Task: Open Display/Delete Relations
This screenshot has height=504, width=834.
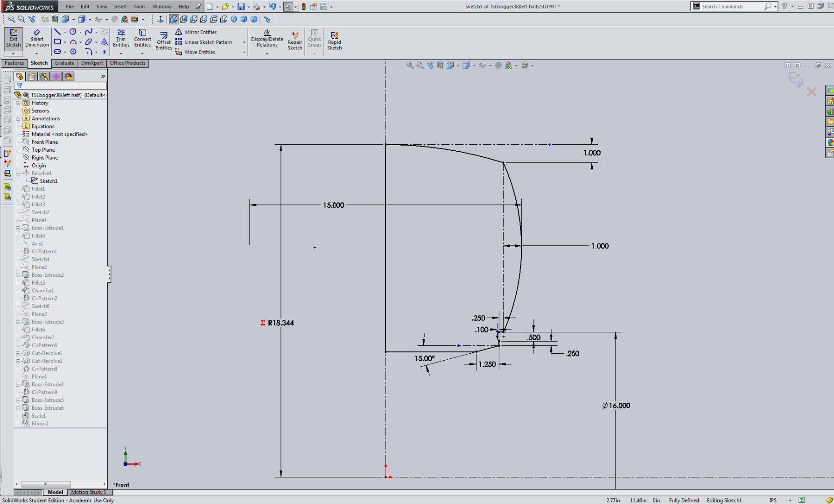Action: tap(266, 40)
